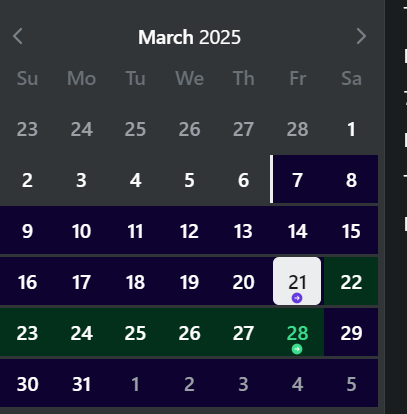
Task: Select March 12 Wednesday
Action: point(189,230)
